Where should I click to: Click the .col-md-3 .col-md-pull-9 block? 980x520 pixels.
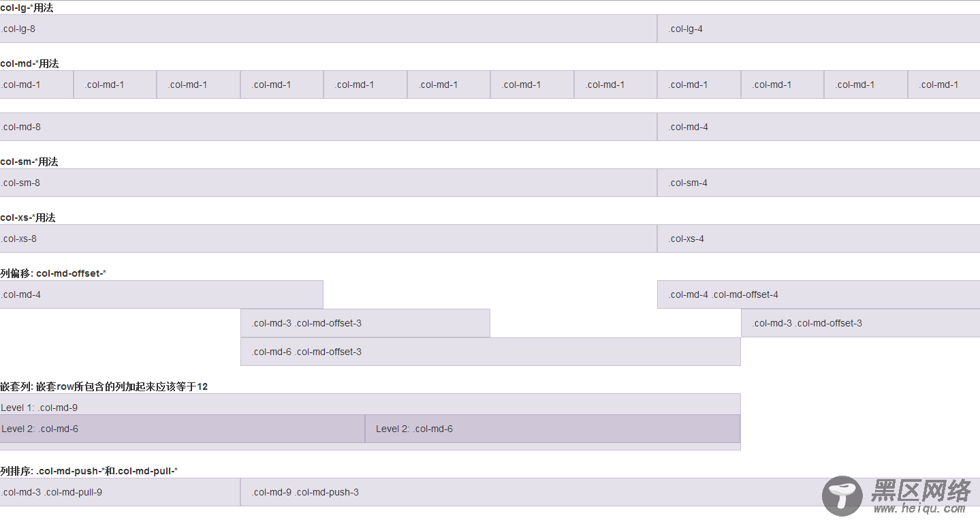120,492
